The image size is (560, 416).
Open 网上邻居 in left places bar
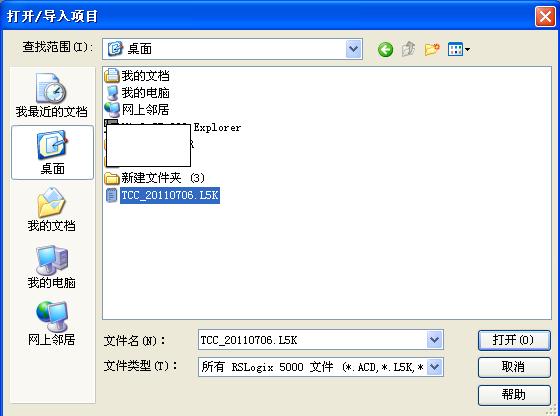point(52,324)
